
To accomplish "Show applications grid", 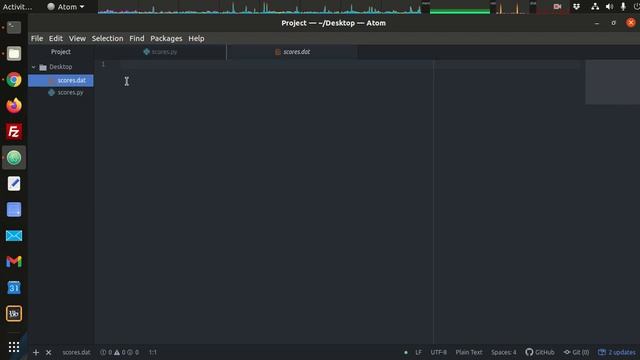I will pyautogui.click(x=14, y=347).
